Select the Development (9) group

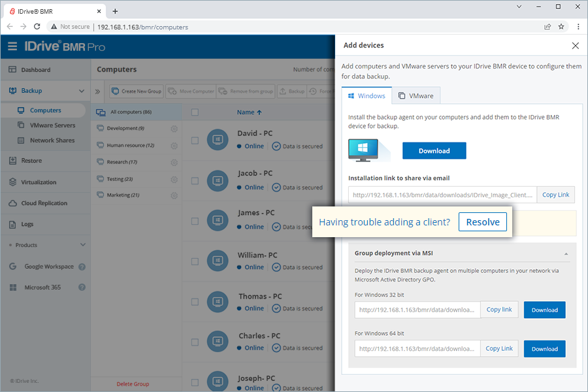(125, 128)
